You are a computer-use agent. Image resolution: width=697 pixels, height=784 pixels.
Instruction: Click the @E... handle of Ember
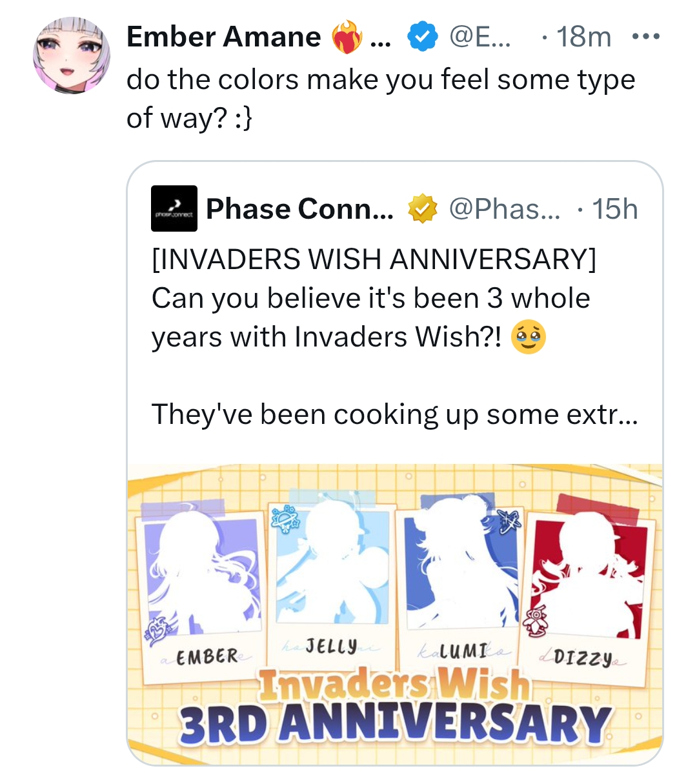(480, 37)
